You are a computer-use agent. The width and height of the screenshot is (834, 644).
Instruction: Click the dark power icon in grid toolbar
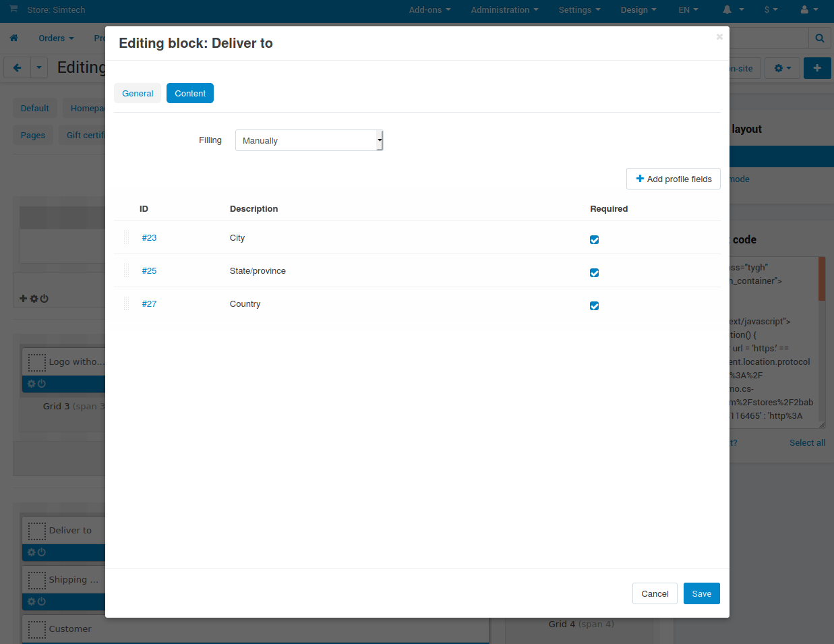coord(44,298)
